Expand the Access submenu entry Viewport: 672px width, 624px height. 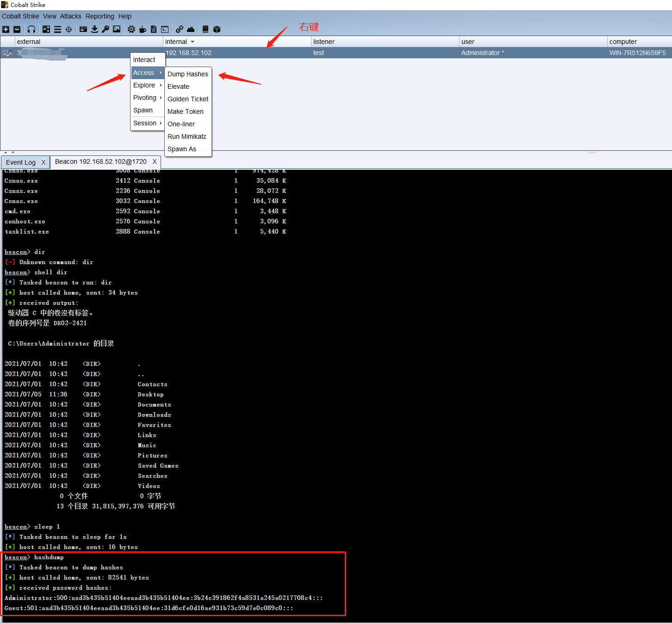pyautogui.click(x=148, y=73)
